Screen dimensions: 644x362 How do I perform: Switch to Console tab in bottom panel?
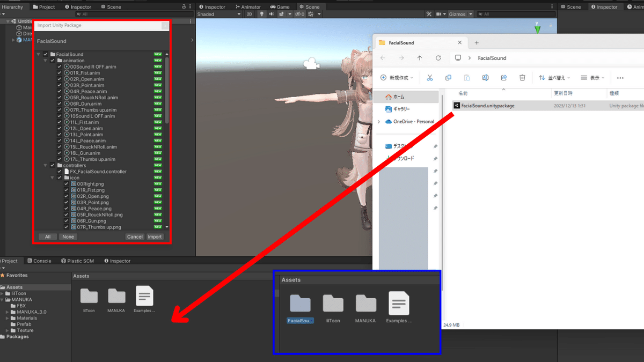(39, 261)
